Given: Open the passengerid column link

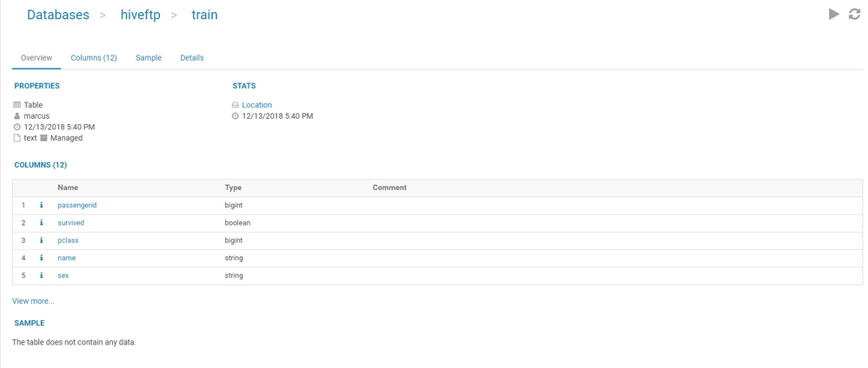Looking at the screenshot, I should click(x=77, y=206).
